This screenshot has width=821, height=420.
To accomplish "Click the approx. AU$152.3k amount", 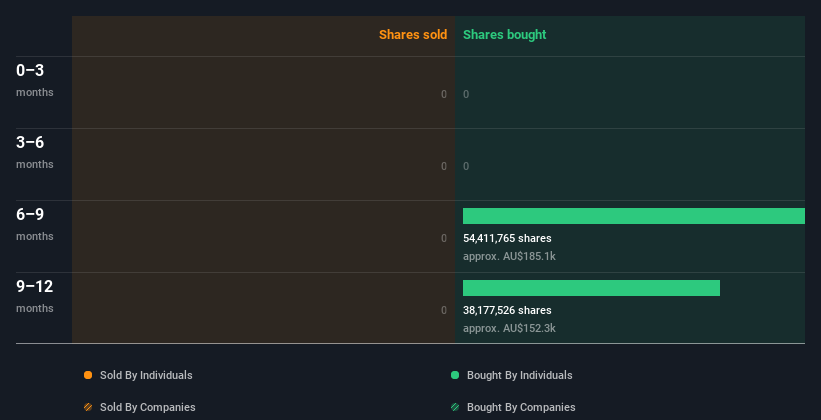I will click(509, 328).
